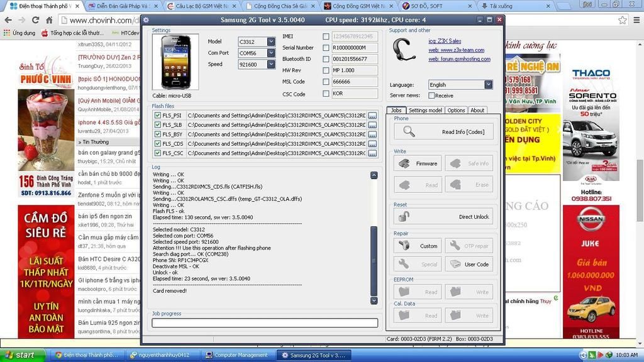Click the browser back arrow

tap(8, 19)
